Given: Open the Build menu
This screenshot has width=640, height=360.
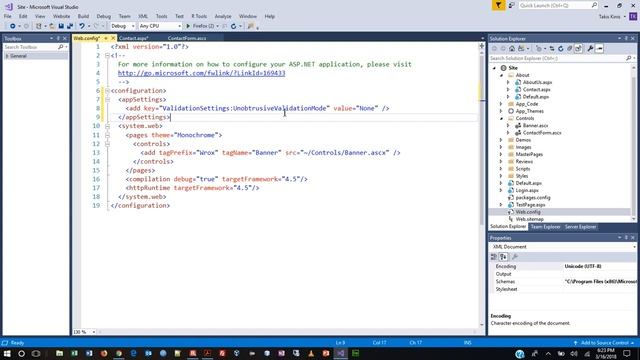Looking at the screenshot, I should click(x=83, y=16).
